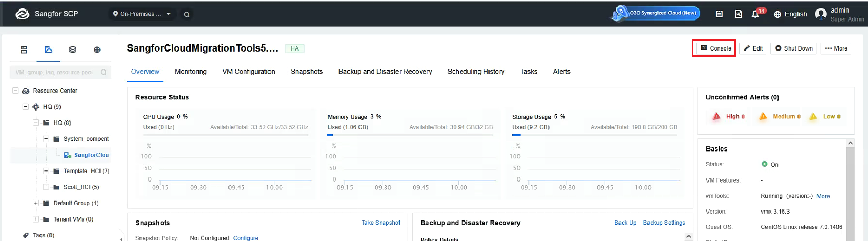Click the Version value vmx-3.16.3

775,212
